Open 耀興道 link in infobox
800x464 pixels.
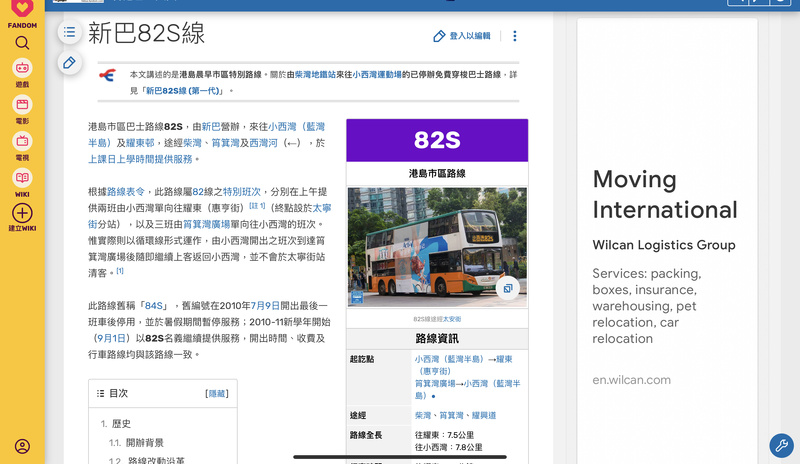pos(484,416)
